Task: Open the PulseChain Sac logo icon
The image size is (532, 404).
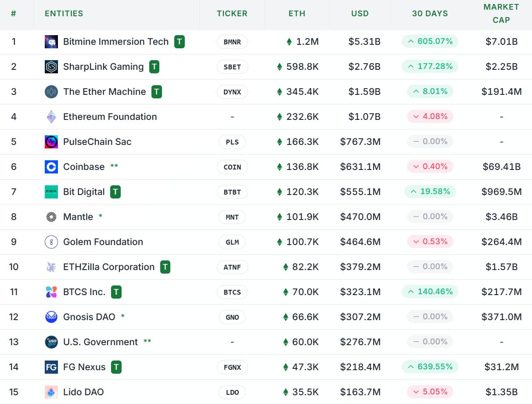Action: [x=51, y=142]
